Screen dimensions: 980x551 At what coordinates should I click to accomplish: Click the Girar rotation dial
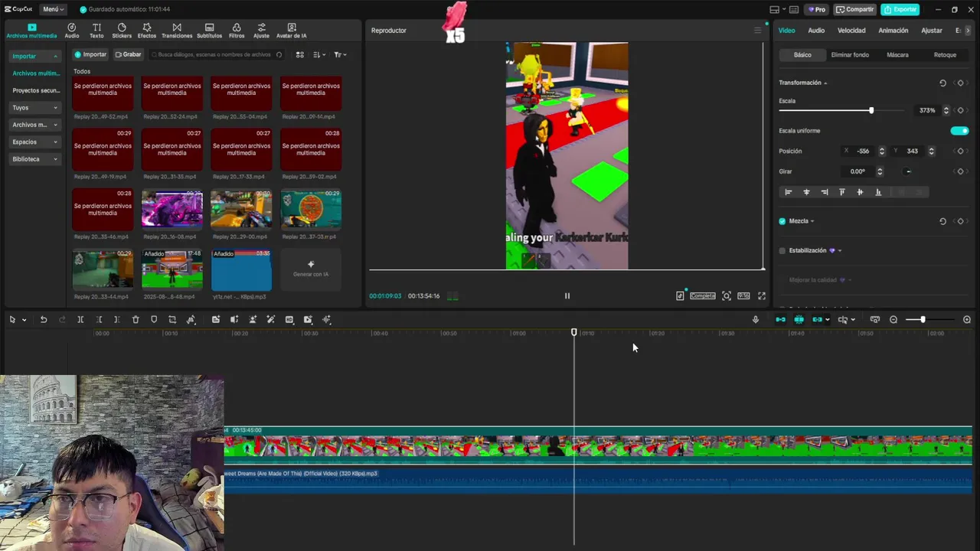[908, 171]
